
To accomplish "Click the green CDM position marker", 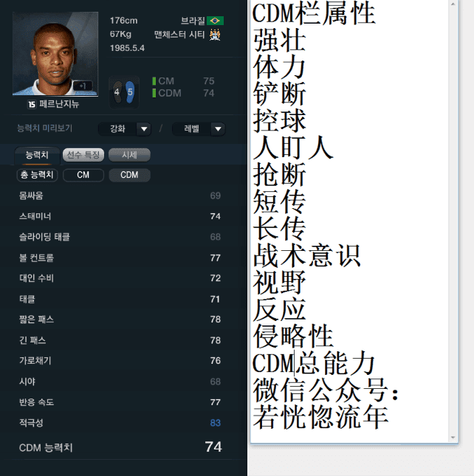I will point(154,93).
